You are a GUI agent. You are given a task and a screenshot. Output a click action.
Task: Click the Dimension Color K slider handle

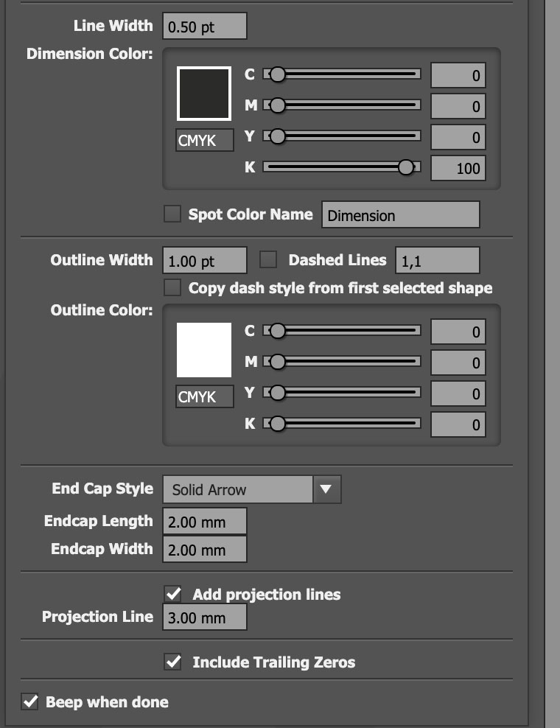point(405,167)
